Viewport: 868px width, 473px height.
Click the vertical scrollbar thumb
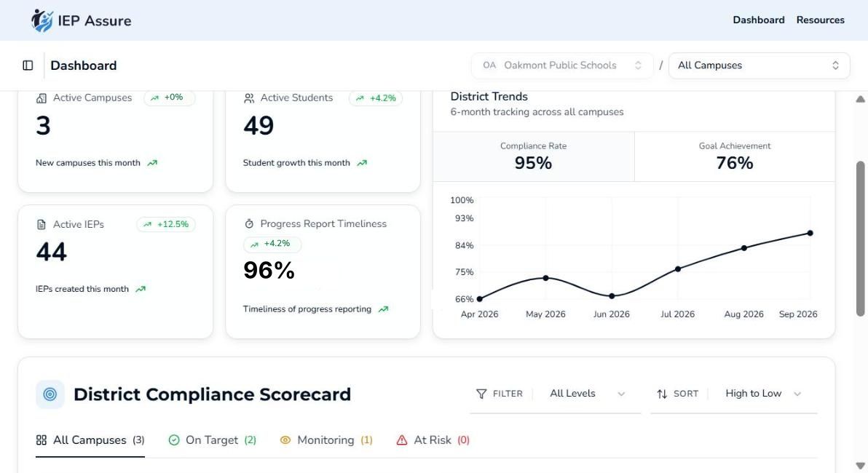(860, 239)
